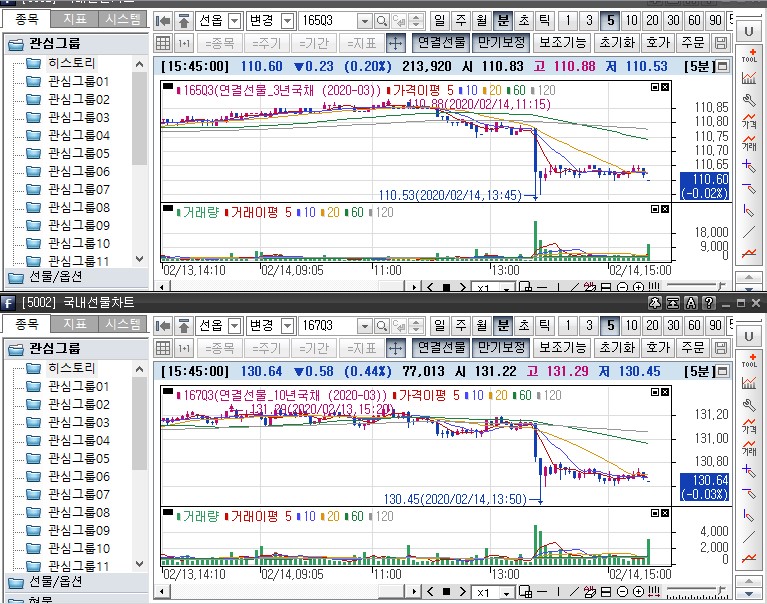Click the wrench settings icon in the top right sidebar
The height and width of the screenshot is (604, 767).
(x=749, y=100)
